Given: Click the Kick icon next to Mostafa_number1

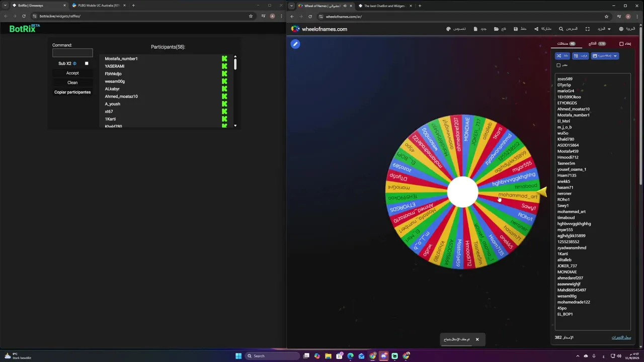Looking at the screenshot, I should point(224,59).
